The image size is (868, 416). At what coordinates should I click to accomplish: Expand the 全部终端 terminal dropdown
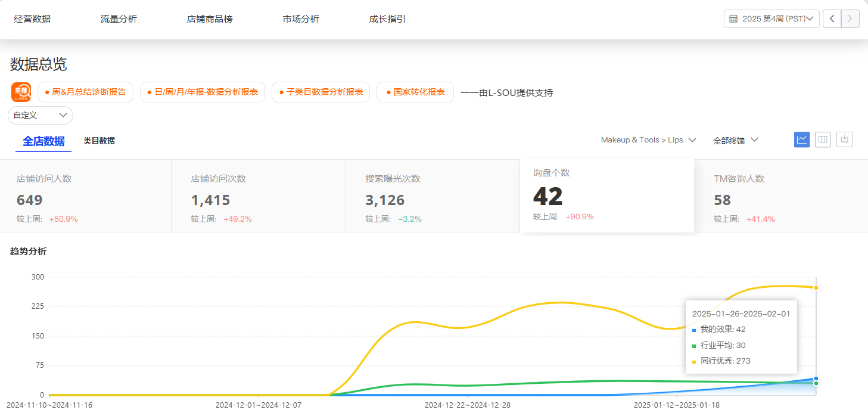pos(735,141)
